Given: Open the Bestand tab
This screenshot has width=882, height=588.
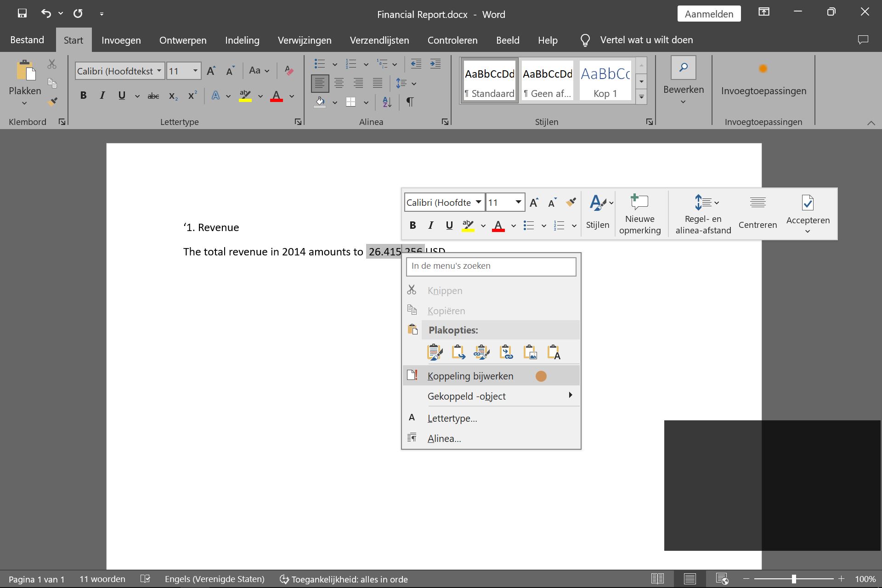Looking at the screenshot, I should pyautogui.click(x=27, y=40).
